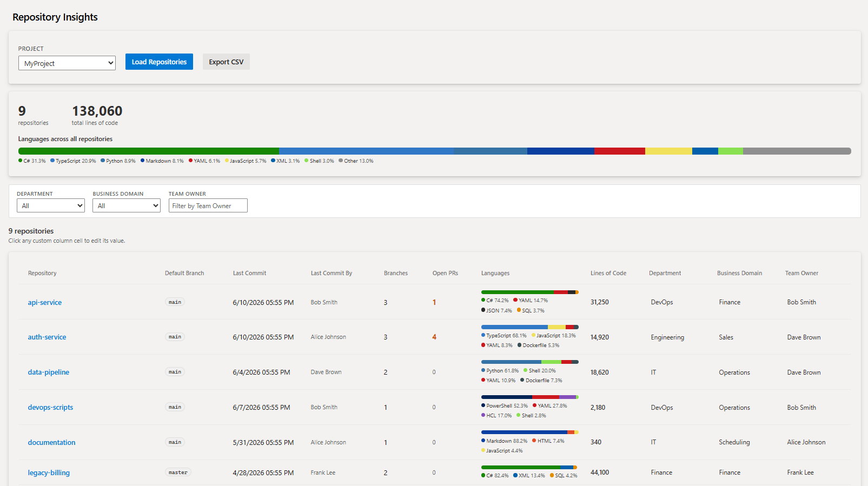Open the Business Domain filter dropdown
Screen dimensions: 868x486
(x=127, y=205)
